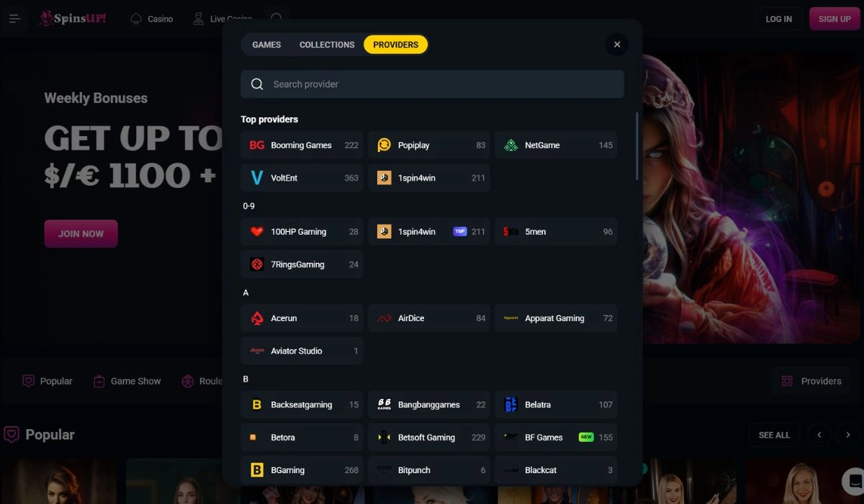
Task: Click the Providers grid icon on the right
Action: [x=787, y=381]
